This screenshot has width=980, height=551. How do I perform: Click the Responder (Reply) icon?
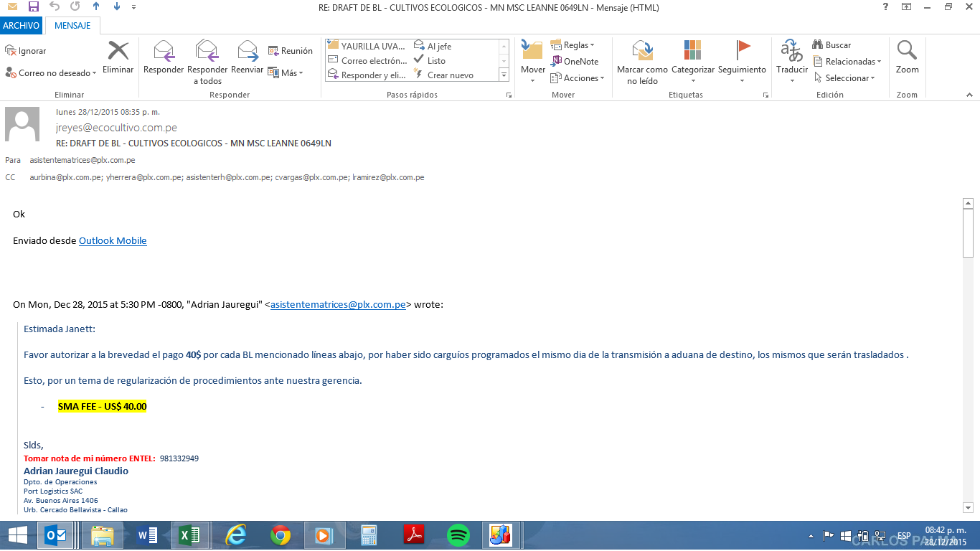click(x=164, y=52)
